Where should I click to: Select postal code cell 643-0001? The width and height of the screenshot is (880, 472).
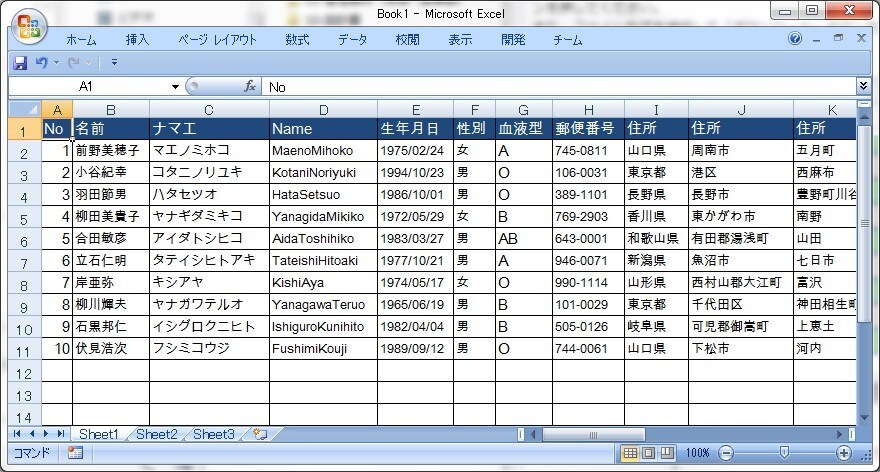pos(588,239)
